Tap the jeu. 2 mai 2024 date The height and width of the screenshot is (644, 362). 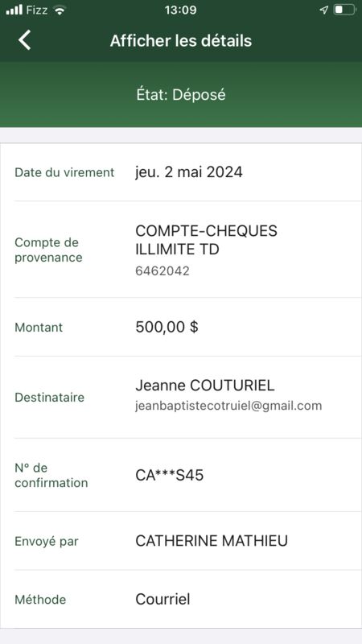[189, 172]
